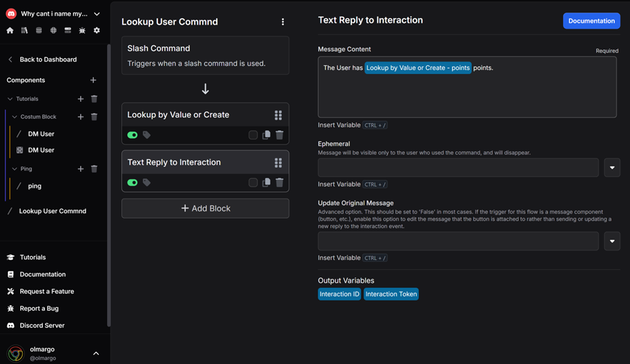Tag the Lookup by Value or Create block
This screenshot has width=630, height=364.
[x=147, y=135]
